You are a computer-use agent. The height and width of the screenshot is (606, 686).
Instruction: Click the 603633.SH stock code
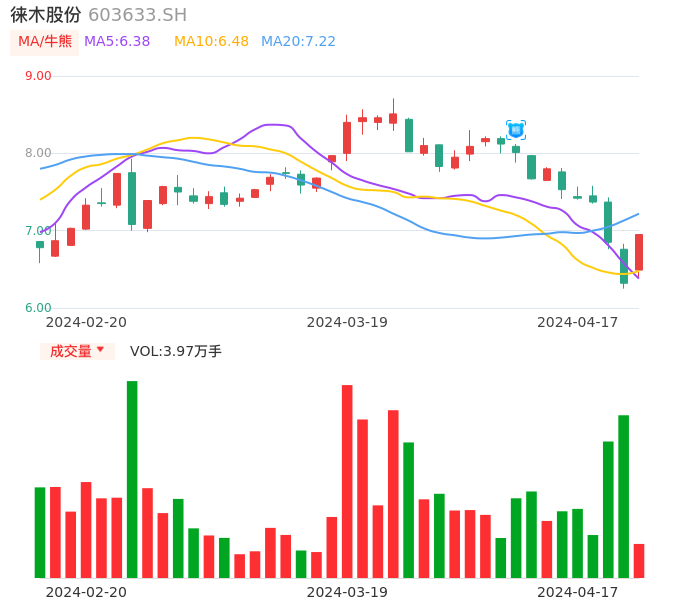pyautogui.click(x=137, y=15)
